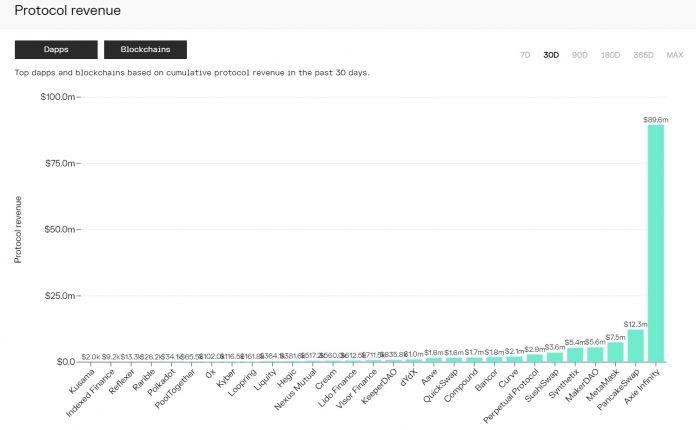
Task: Switch to the Blockchains view
Action: [145, 49]
